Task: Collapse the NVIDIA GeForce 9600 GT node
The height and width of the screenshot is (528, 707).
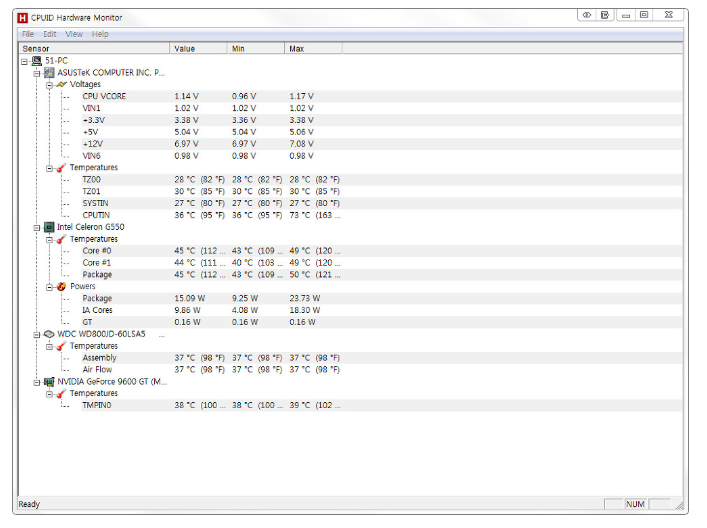Action: (x=37, y=382)
